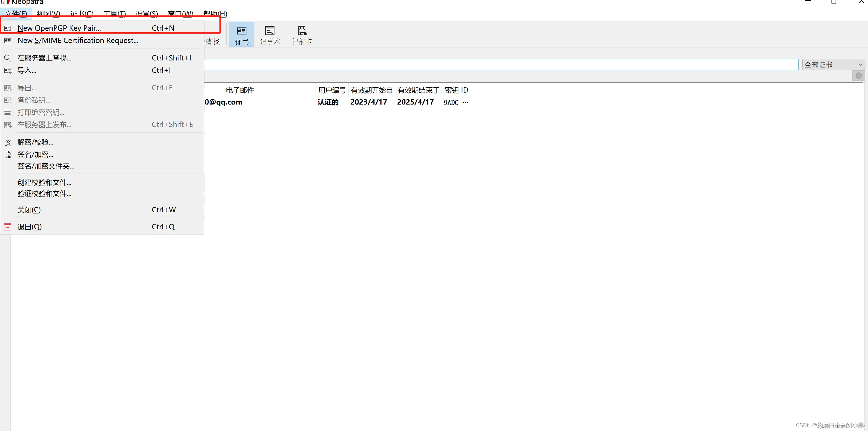This screenshot has width=868, height=431.
Task: Open the 视图(V) menu
Action: click(48, 14)
